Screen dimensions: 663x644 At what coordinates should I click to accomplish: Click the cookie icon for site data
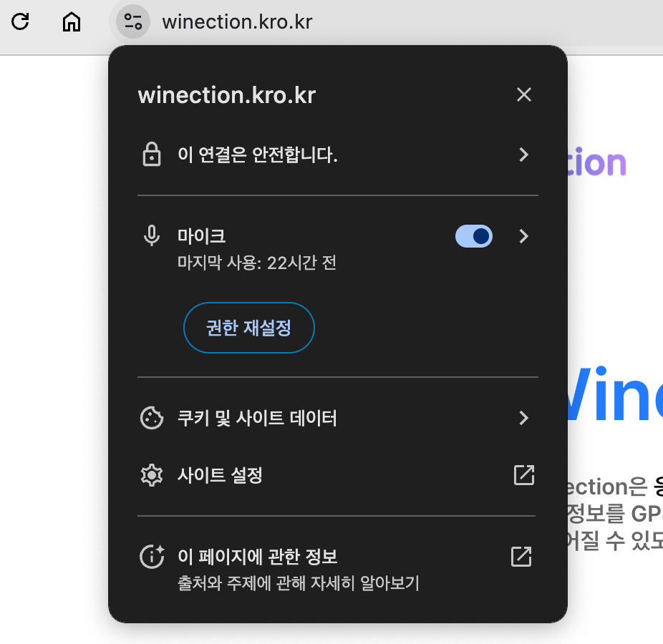(x=152, y=418)
